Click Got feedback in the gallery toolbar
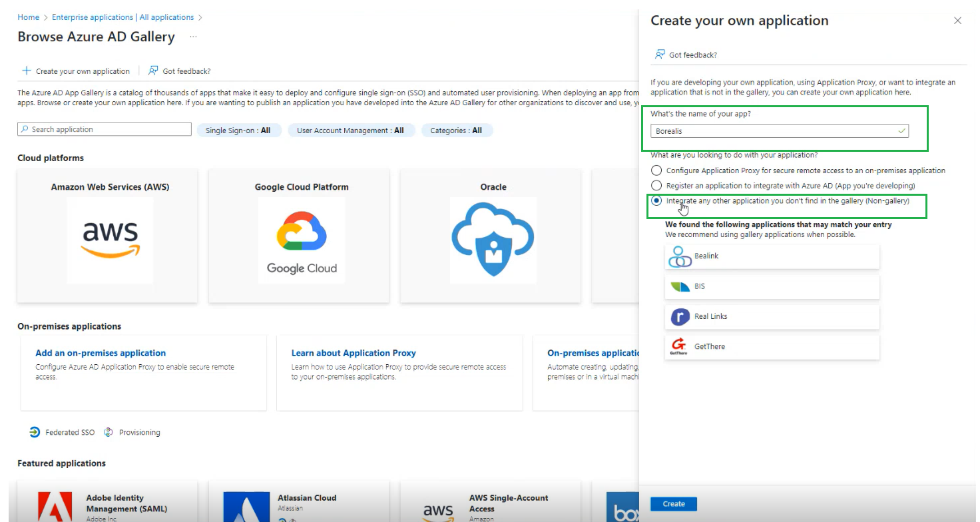The image size is (980, 522). (180, 71)
